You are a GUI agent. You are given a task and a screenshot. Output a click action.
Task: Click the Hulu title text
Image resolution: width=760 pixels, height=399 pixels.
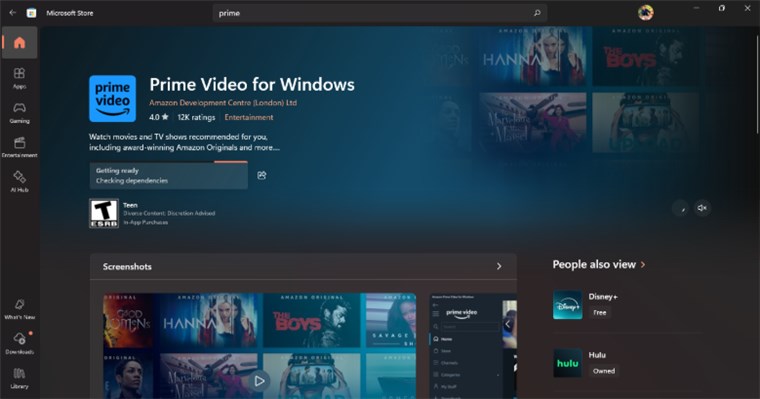[597, 355]
